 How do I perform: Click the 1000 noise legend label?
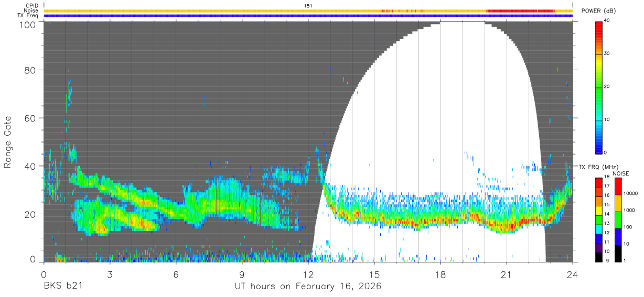pos(629,210)
